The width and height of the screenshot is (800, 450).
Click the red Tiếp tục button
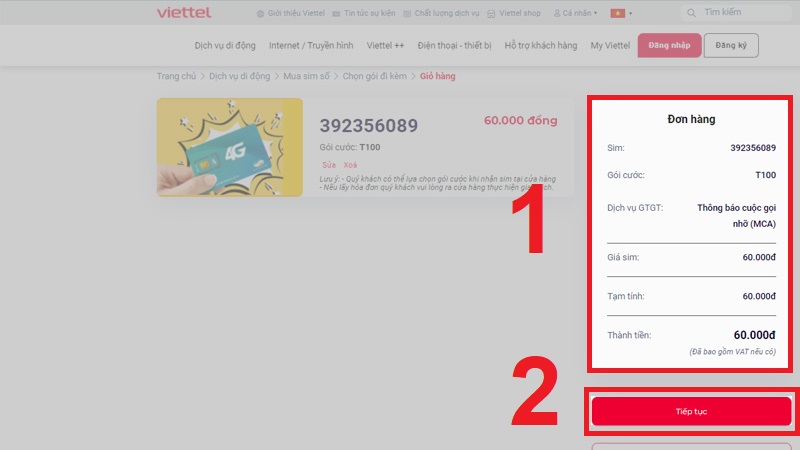[x=691, y=411]
